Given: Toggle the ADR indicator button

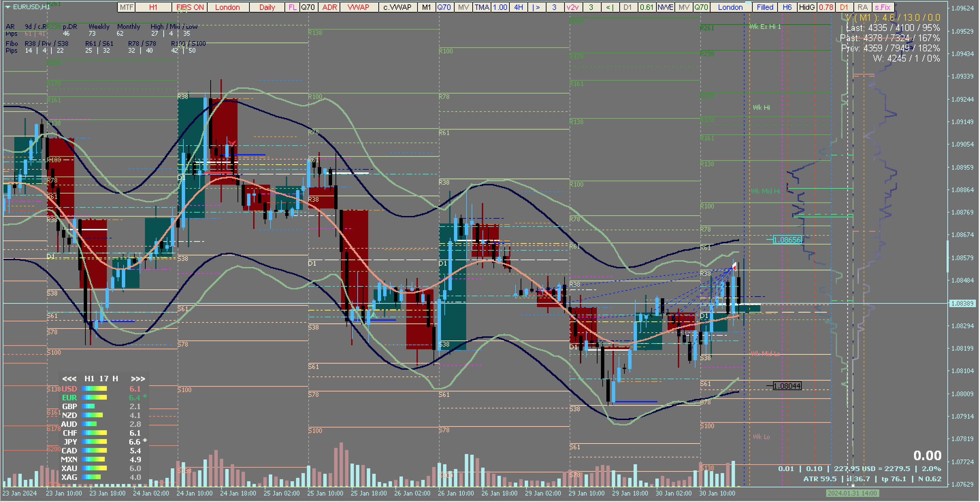Looking at the screenshot, I should click(329, 7).
